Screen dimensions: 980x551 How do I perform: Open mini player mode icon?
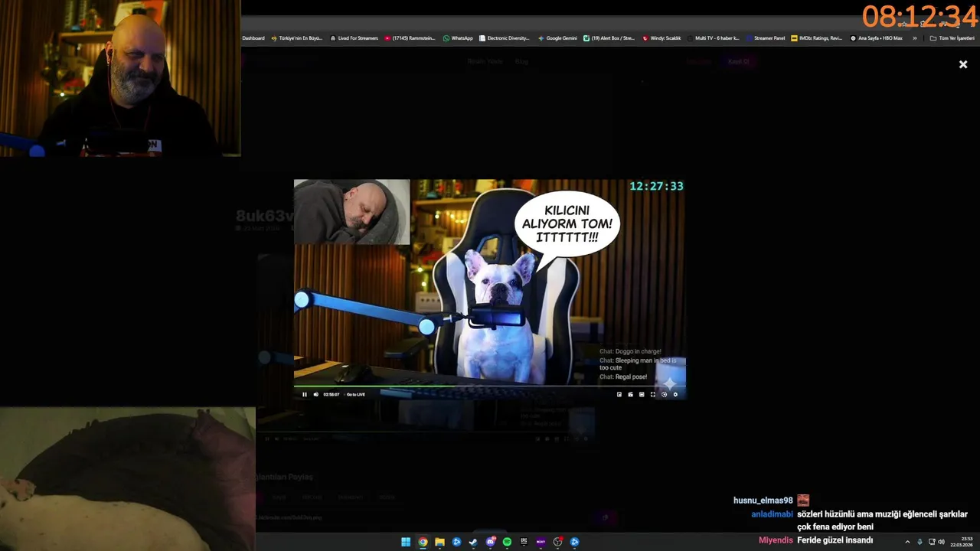point(630,394)
